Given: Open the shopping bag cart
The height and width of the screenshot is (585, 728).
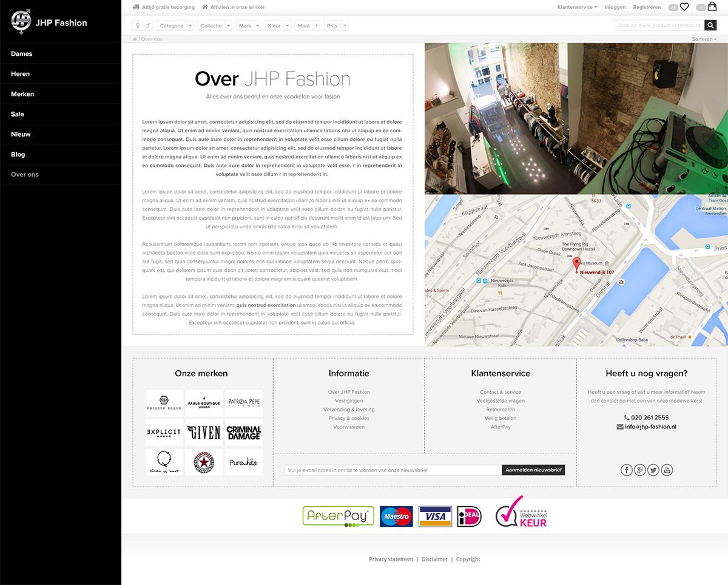Looking at the screenshot, I should tap(712, 7).
